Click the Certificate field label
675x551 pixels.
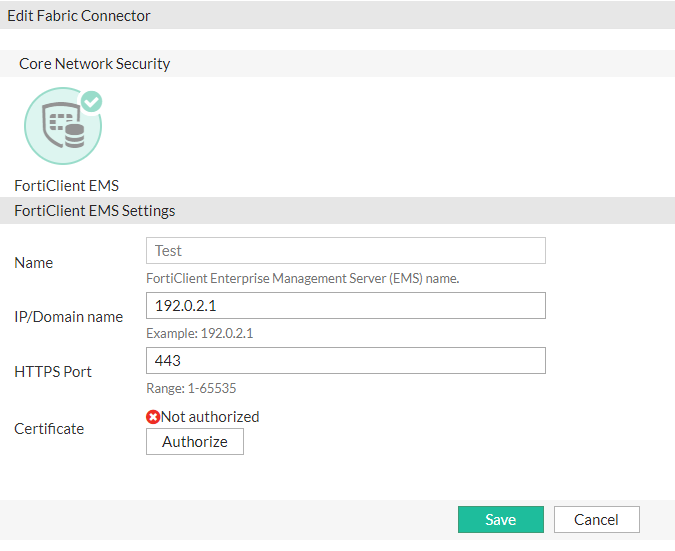pyautogui.click(x=49, y=429)
